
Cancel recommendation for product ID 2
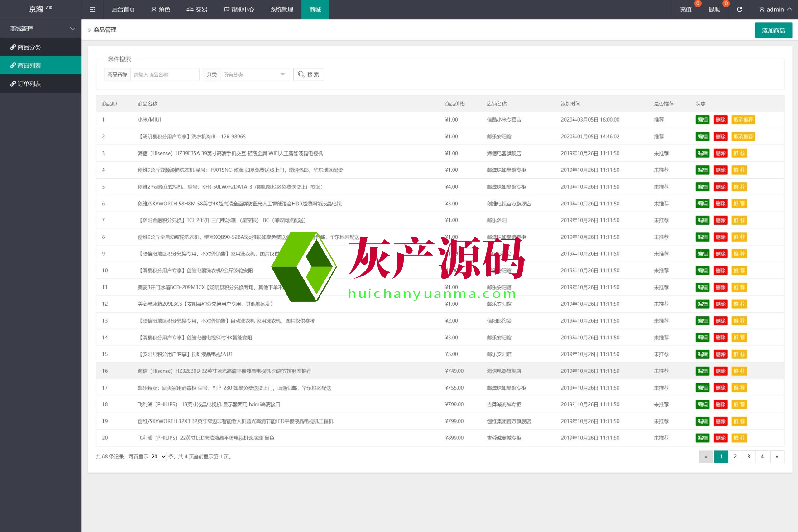click(743, 137)
